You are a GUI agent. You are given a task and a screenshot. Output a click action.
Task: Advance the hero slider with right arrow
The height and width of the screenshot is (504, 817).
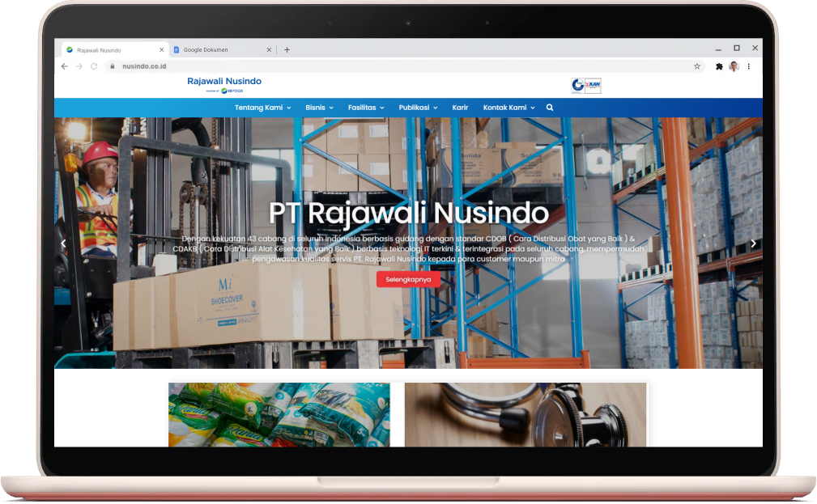753,244
